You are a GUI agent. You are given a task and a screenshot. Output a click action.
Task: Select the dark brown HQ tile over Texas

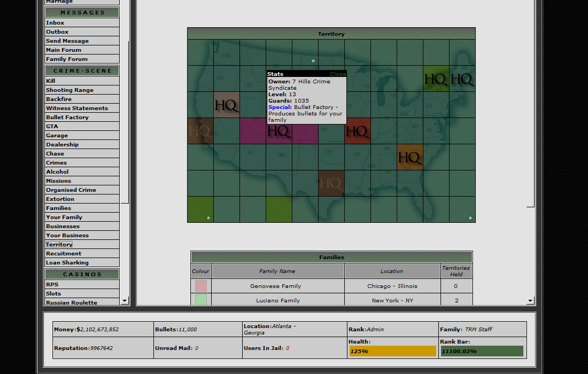click(331, 183)
